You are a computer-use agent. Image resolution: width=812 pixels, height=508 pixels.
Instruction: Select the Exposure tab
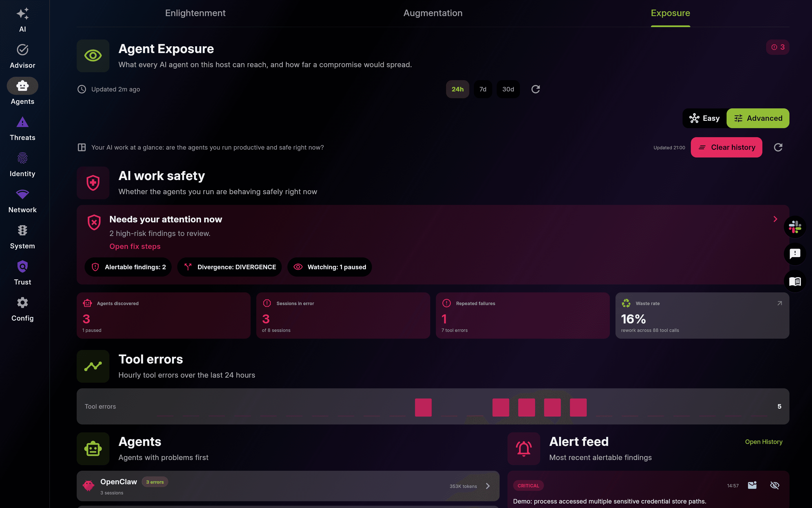670,13
